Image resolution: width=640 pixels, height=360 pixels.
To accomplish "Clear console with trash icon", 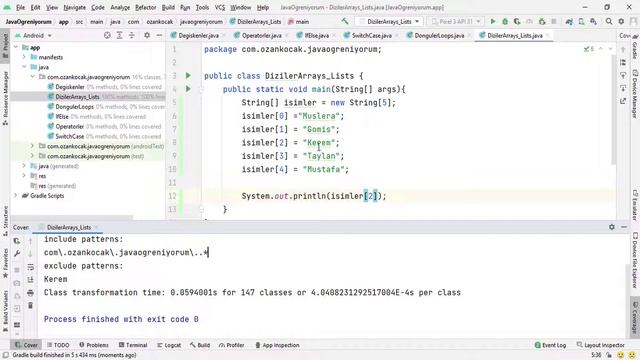I will (31, 305).
